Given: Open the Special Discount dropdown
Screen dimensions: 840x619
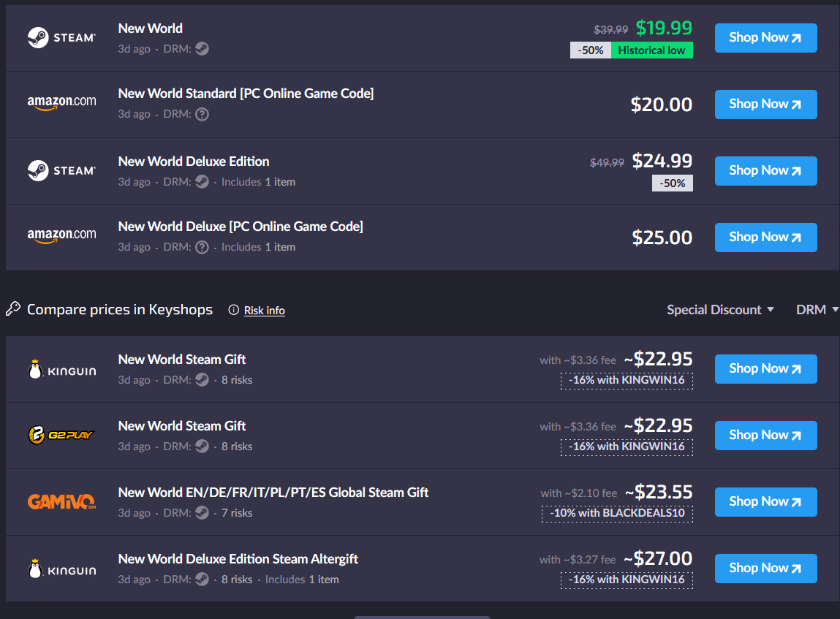Looking at the screenshot, I should [x=720, y=310].
